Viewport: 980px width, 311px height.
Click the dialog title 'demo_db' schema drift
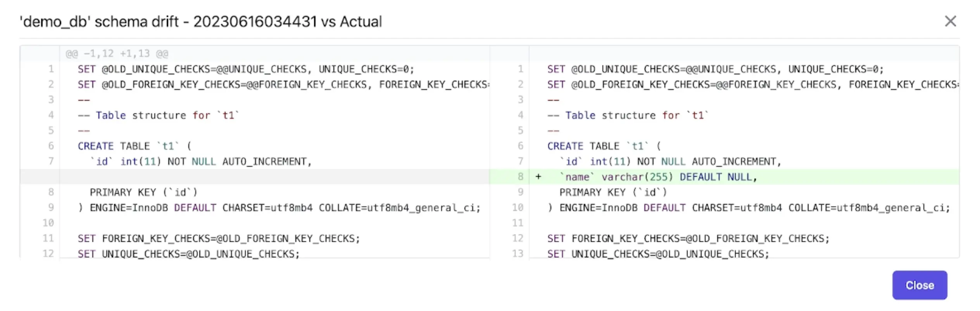(201, 22)
